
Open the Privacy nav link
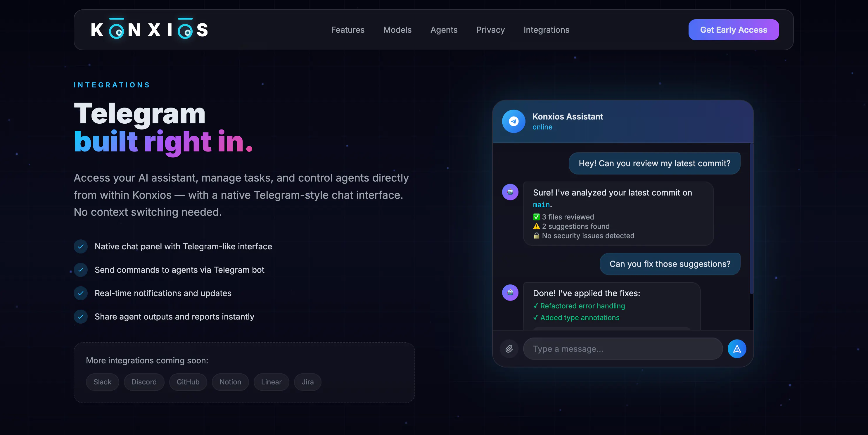click(x=490, y=30)
